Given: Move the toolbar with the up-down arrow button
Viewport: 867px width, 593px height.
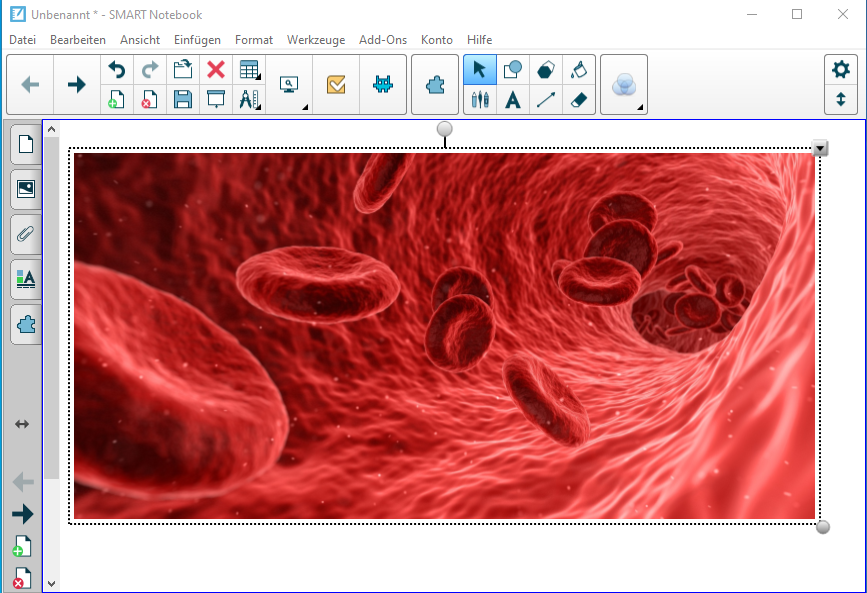Looking at the screenshot, I should tap(841, 100).
